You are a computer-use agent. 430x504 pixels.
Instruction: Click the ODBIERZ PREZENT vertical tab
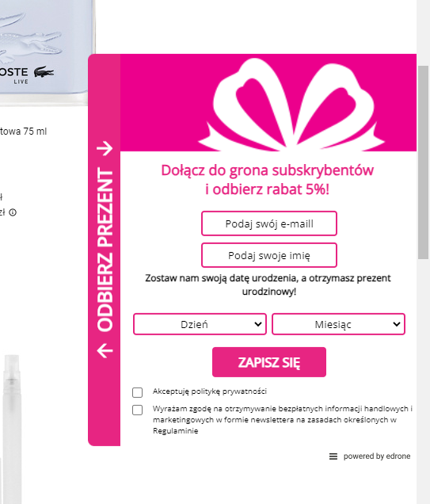(105, 250)
